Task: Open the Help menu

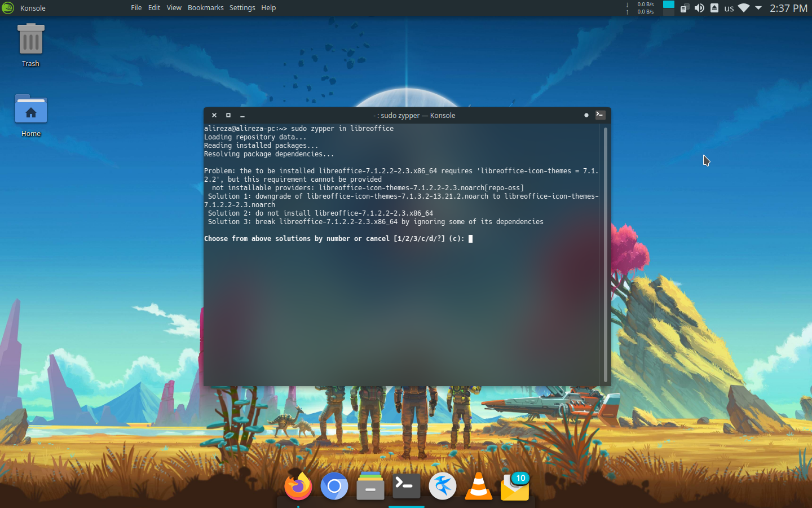Action: point(268,8)
